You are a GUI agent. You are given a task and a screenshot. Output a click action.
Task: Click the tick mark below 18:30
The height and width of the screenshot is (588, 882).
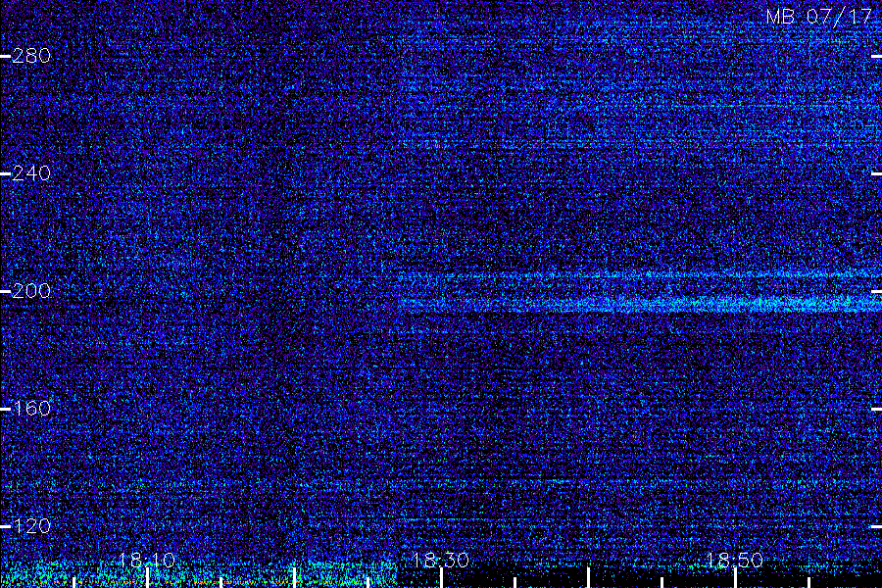tap(441, 578)
